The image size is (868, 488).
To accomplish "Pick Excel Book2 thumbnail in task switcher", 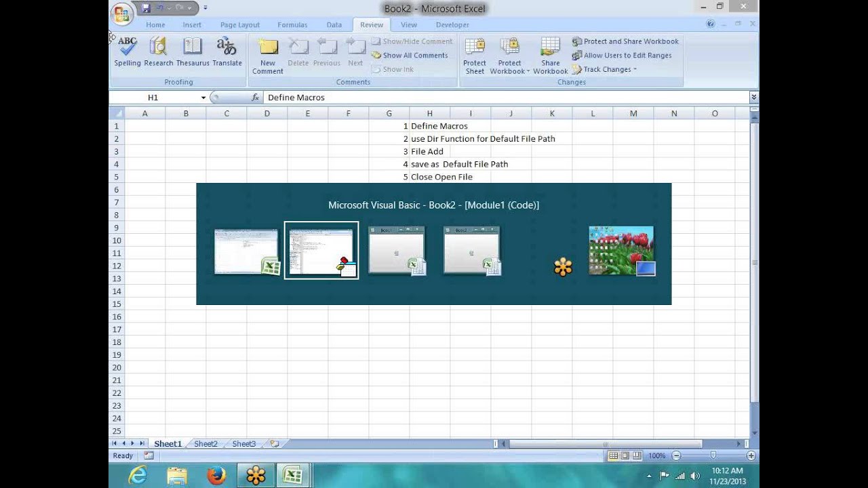I will point(247,251).
